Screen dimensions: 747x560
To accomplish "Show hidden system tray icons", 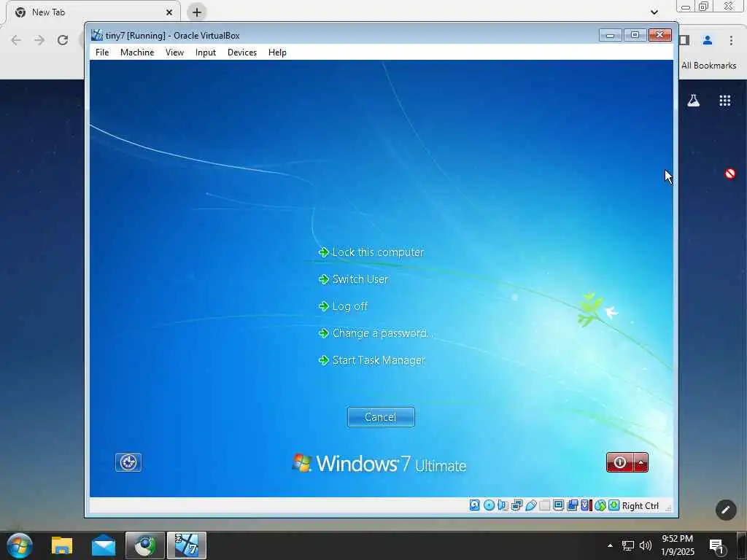I will pos(610,545).
